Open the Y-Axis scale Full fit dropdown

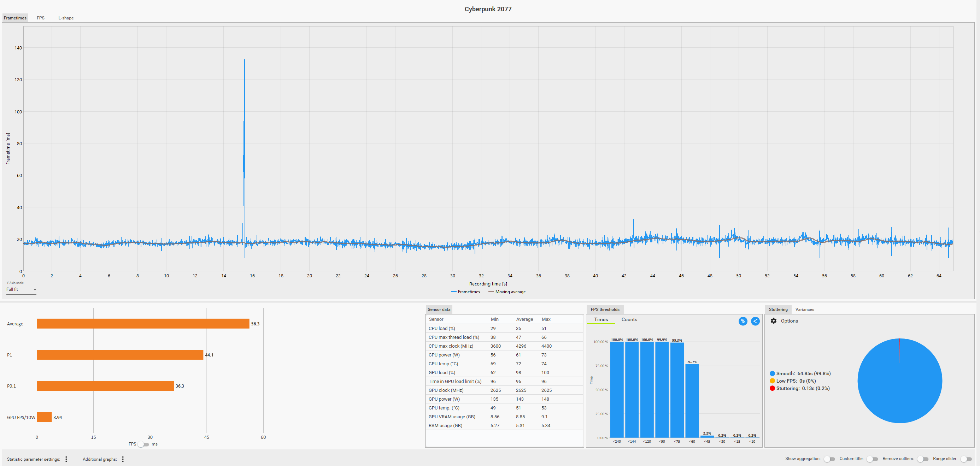pos(21,289)
